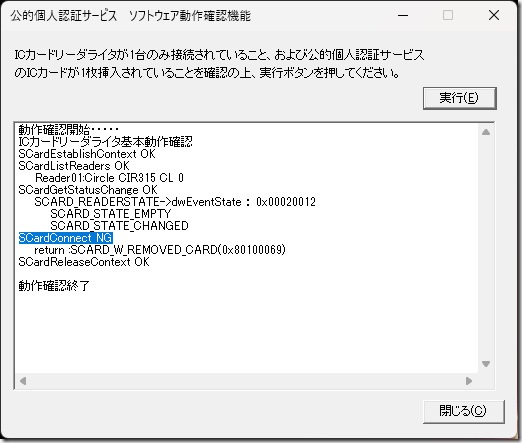Click the 'SCardGetStatusChange OK' line
522x443 pixels.
click(x=88, y=190)
